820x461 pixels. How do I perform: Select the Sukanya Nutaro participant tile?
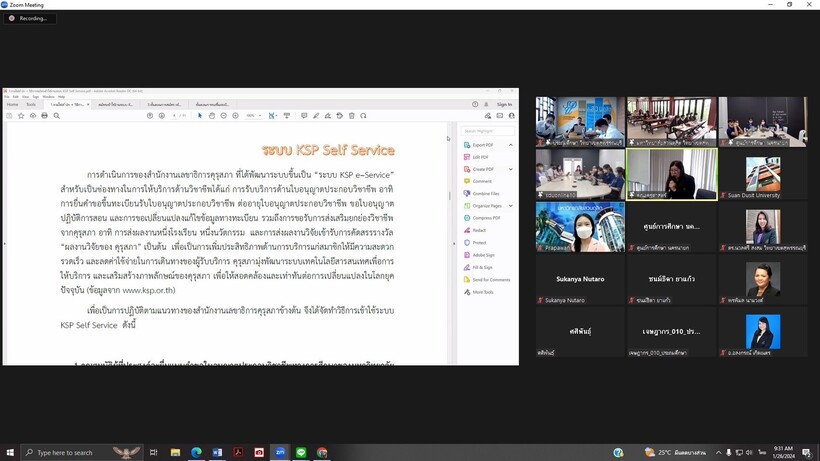(580, 280)
